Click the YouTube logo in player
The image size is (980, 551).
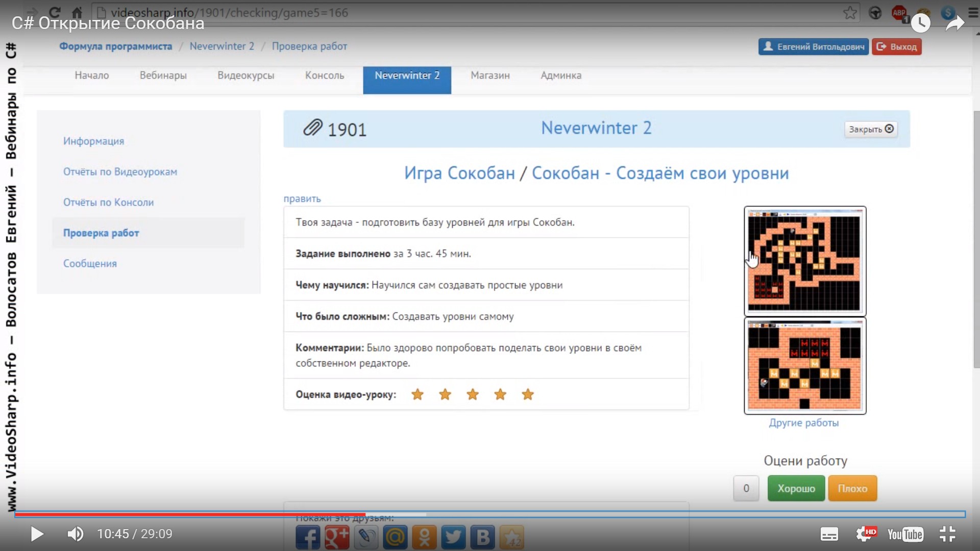click(x=905, y=534)
